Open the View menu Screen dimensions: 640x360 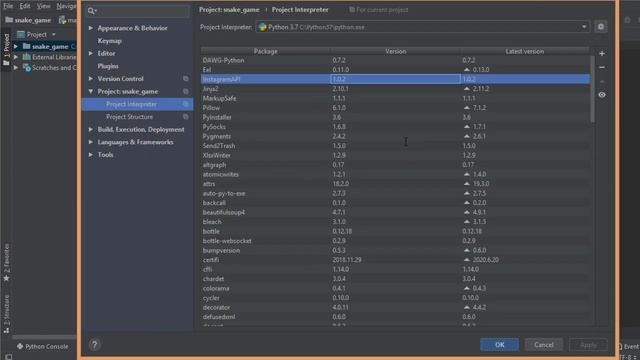tap(43, 6)
